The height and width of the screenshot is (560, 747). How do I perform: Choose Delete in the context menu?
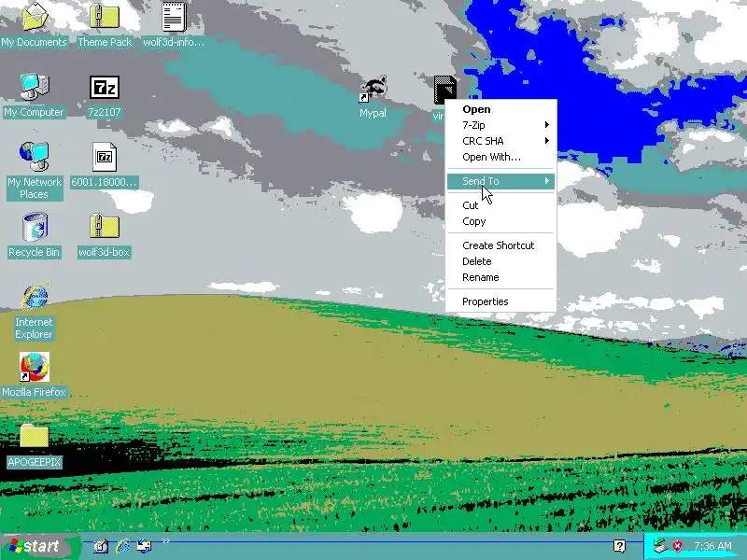tap(500, 261)
